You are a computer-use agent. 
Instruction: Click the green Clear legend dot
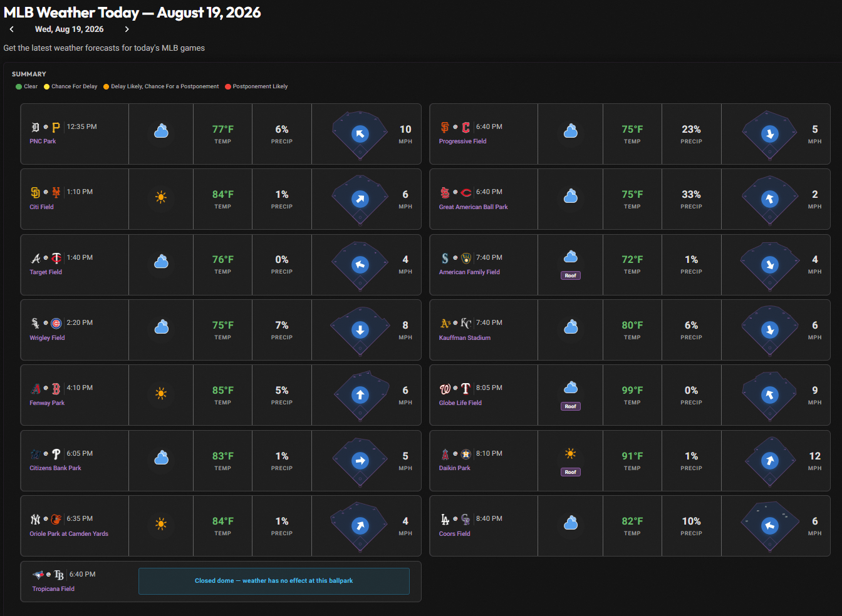pos(19,87)
